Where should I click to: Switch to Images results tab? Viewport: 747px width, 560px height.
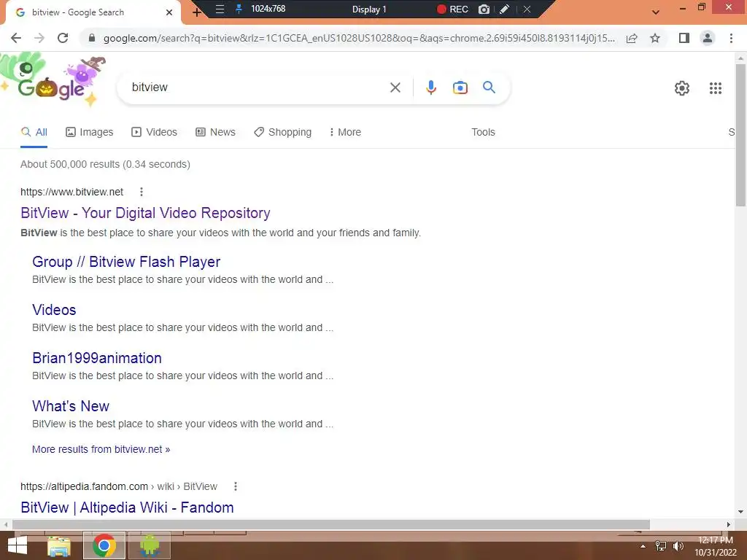pyautogui.click(x=90, y=132)
